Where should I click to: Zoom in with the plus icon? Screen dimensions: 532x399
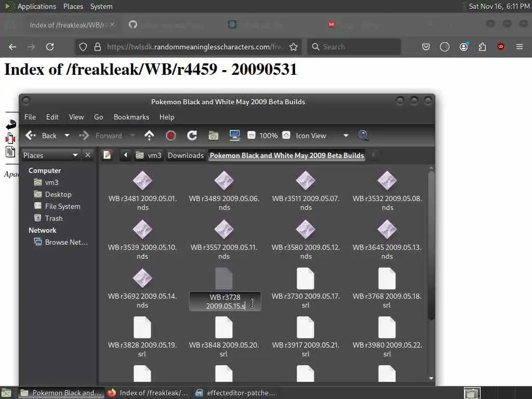(x=286, y=136)
